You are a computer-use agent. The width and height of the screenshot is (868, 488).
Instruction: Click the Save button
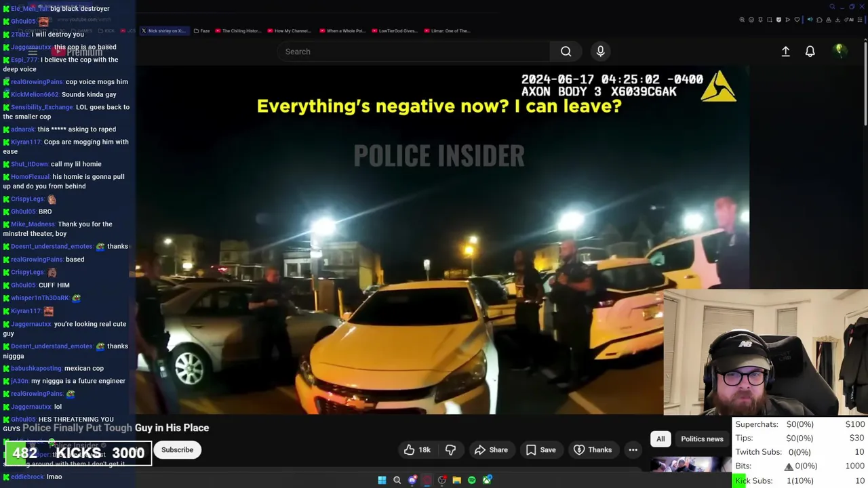[540, 449]
